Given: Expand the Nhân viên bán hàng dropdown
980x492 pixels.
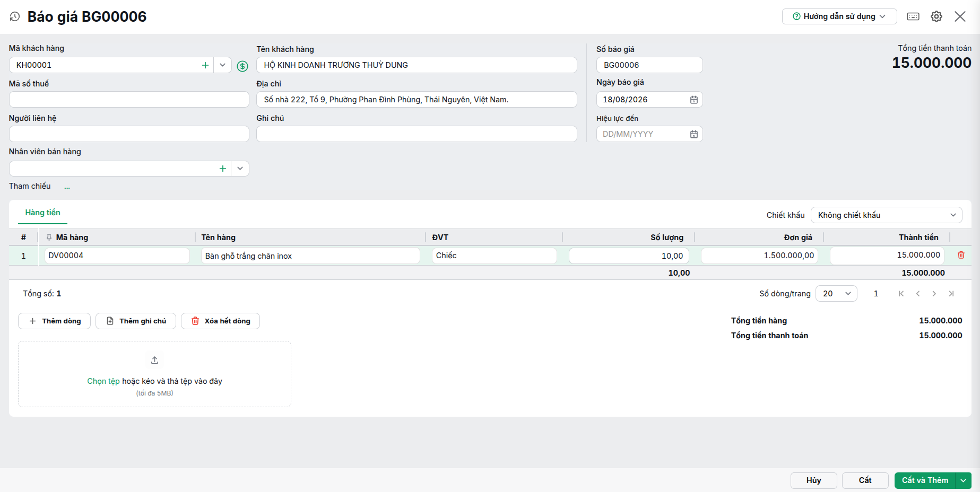Looking at the screenshot, I should pos(240,169).
